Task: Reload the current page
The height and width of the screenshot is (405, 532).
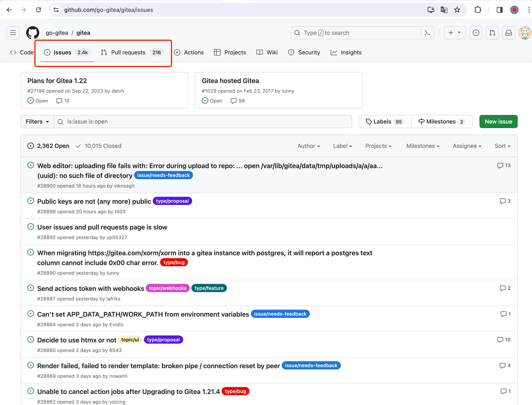Action: tap(39, 10)
